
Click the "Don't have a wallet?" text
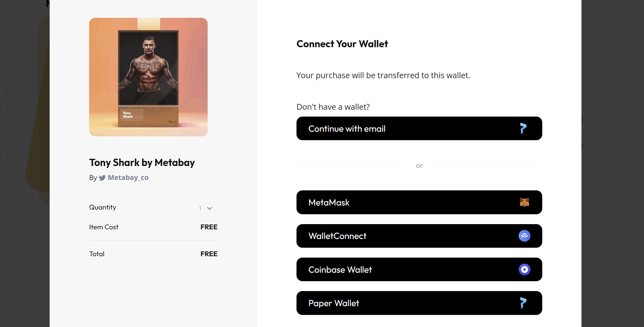333,107
